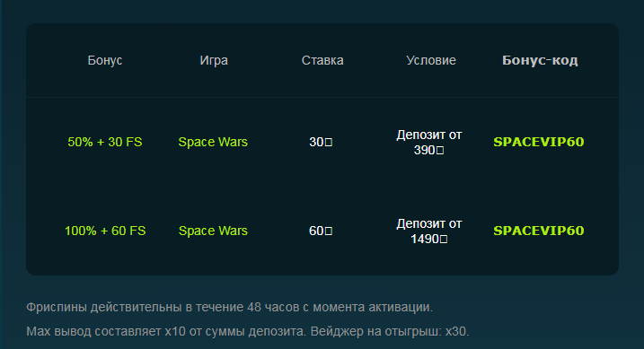The image size is (644, 349).
Task: Select the 100% + 60 FS bonus
Action: [x=105, y=231]
